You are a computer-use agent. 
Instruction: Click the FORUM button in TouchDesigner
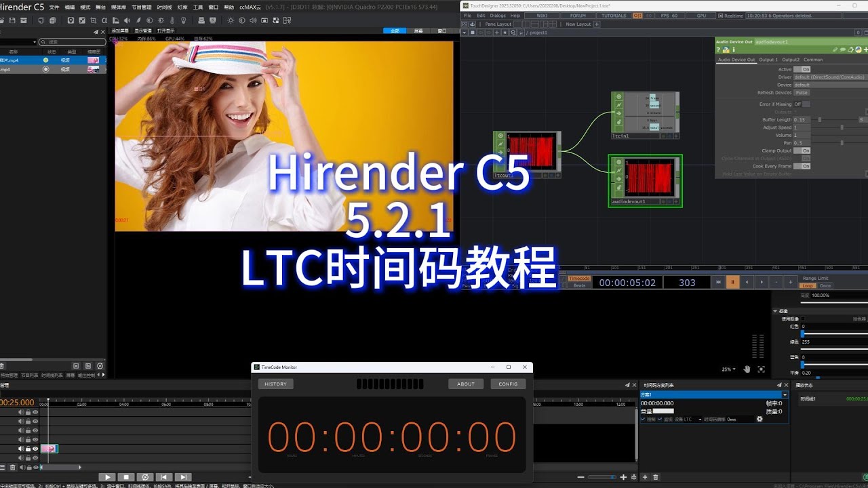pyautogui.click(x=578, y=15)
